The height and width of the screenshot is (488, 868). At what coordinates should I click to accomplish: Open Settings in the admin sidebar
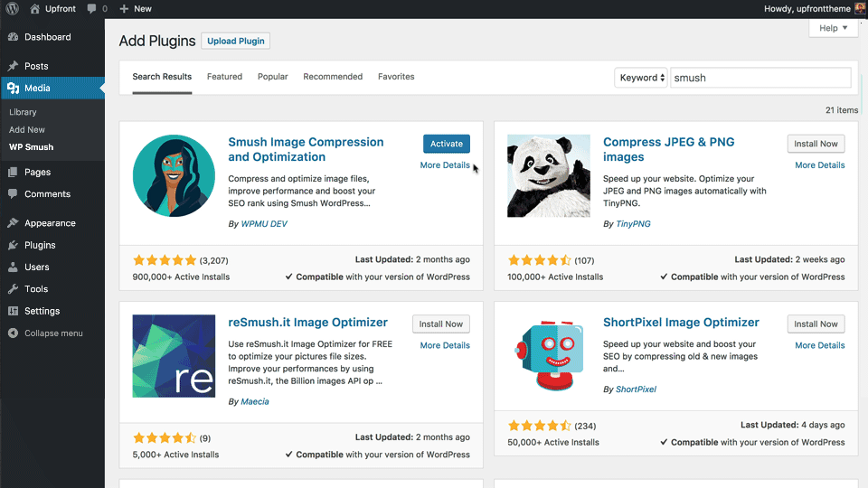42,311
